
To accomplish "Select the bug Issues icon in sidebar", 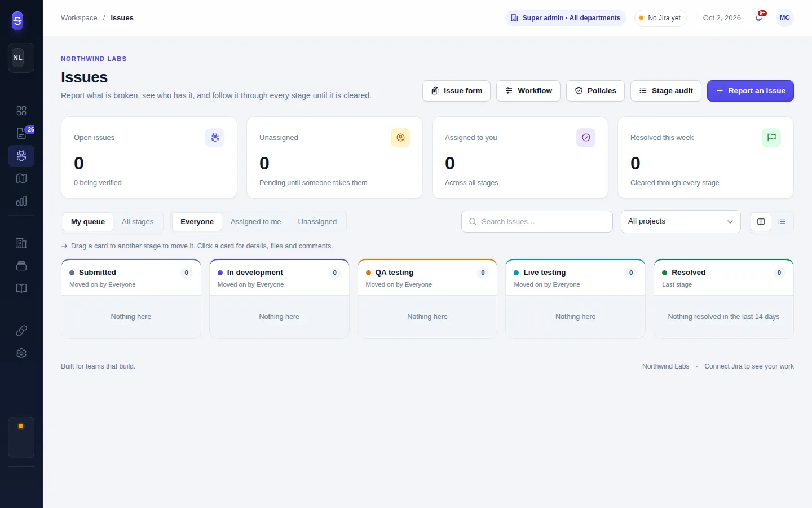I will pyautogui.click(x=21, y=156).
